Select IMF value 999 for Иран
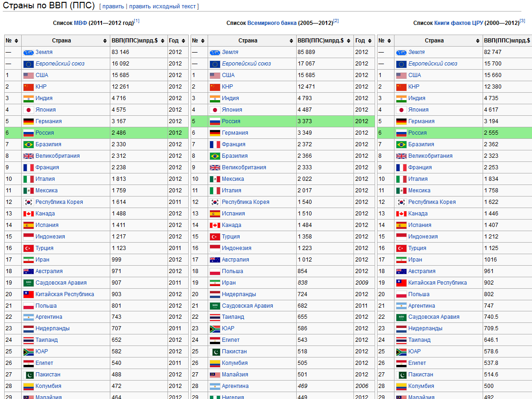Screen dimensions: 532x399 coord(116,260)
